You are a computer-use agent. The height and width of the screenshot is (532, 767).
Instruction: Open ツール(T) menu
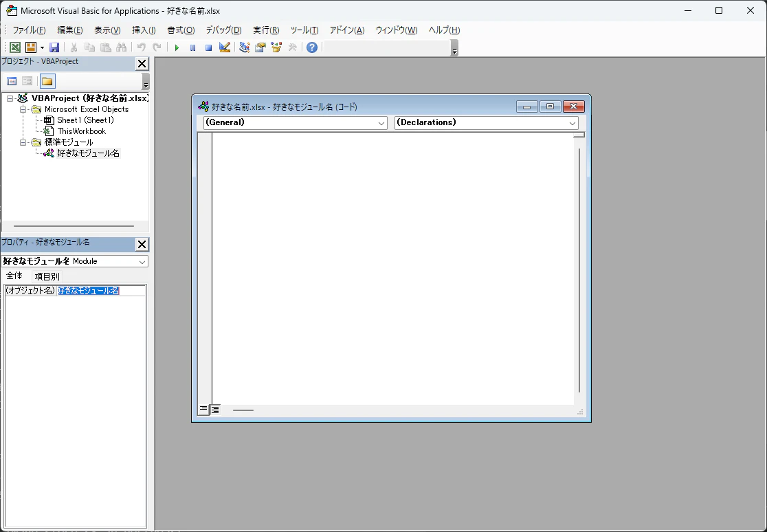[304, 30]
